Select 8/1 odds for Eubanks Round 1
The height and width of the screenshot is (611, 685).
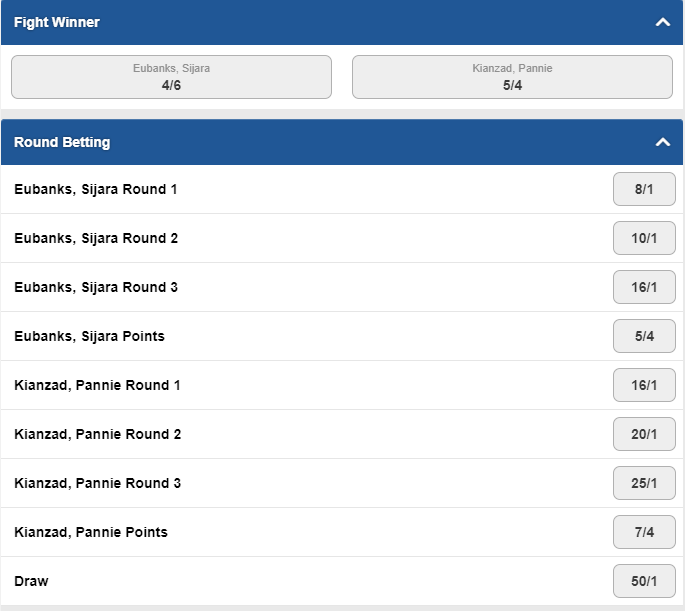[644, 189]
